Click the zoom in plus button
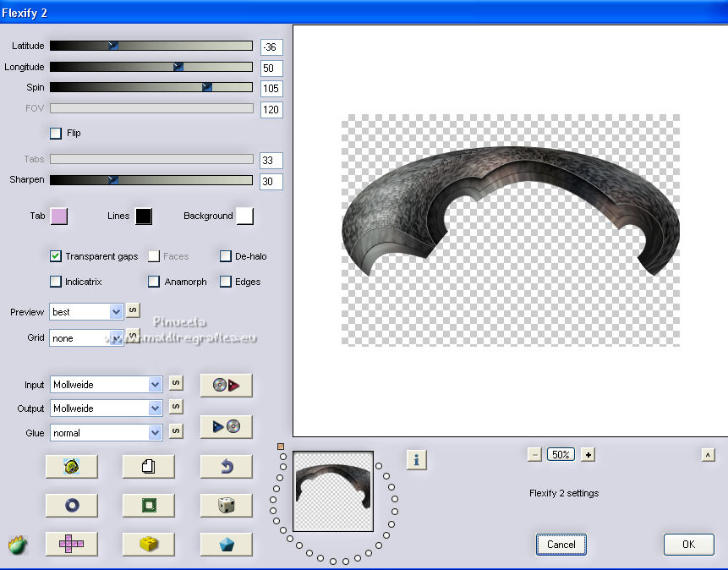This screenshot has width=728, height=570. click(x=588, y=454)
